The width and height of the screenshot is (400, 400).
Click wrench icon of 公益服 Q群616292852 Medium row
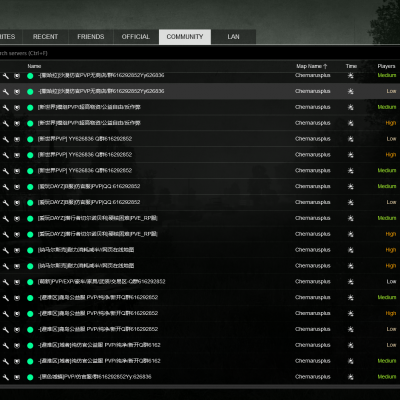click(x=6, y=298)
